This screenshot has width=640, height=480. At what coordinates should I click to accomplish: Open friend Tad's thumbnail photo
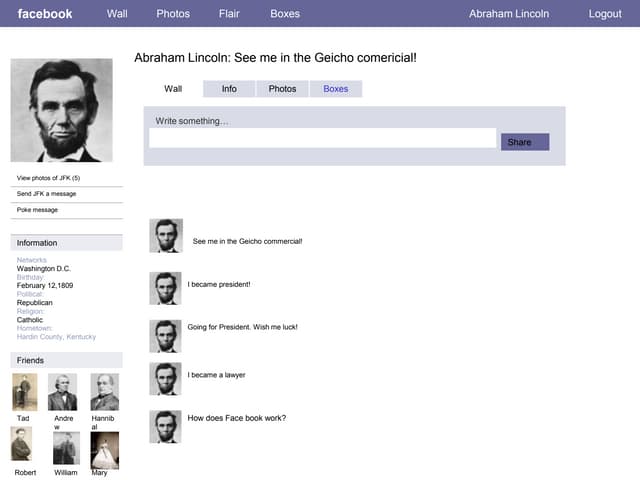pos(24,392)
